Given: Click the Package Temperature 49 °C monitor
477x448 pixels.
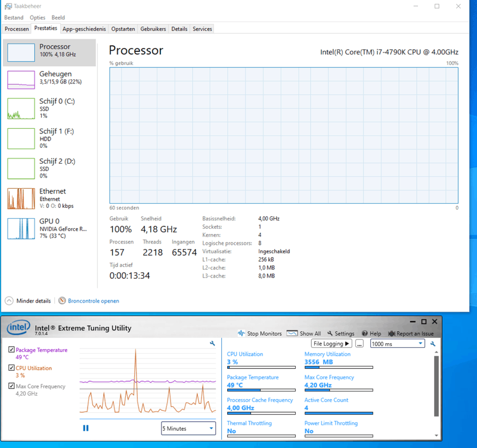Looking at the screenshot, I should tap(261, 383).
